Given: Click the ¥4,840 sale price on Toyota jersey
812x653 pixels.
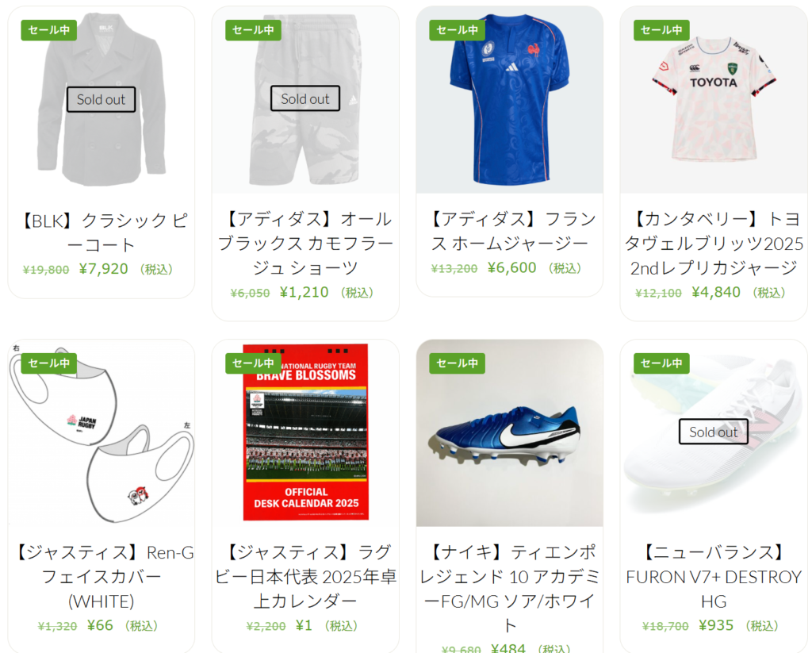Looking at the screenshot, I should (716, 292).
